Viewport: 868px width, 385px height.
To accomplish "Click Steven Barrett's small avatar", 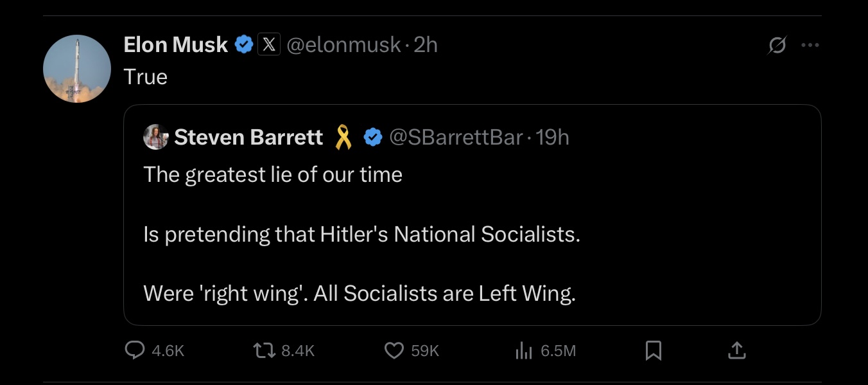I will [x=155, y=138].
